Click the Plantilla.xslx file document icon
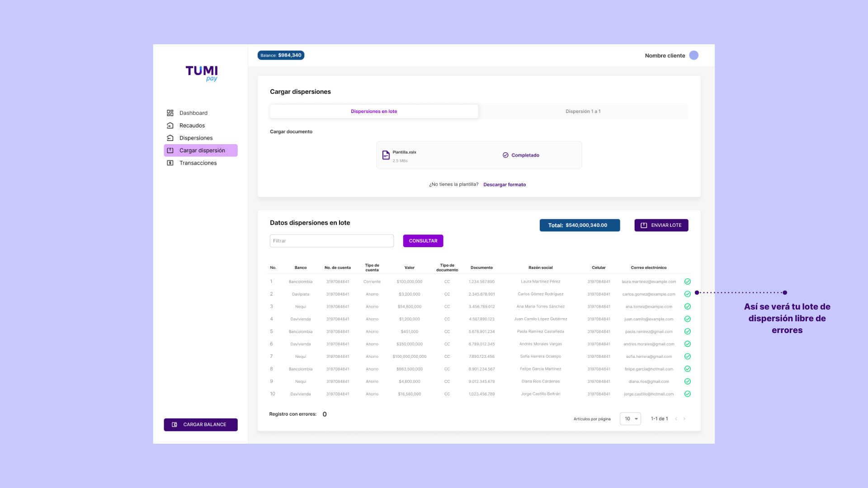Viewport: 868px width, 488px height. 386,155
